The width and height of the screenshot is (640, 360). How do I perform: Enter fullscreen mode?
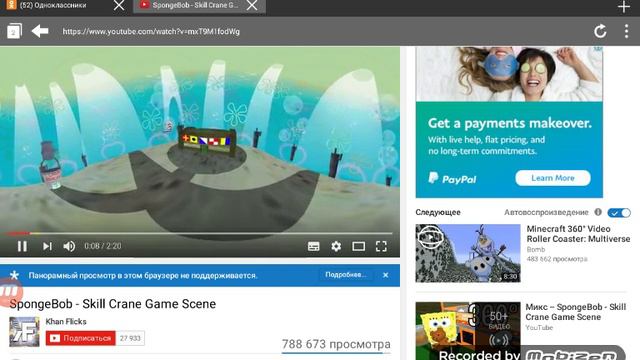[381, 246]
